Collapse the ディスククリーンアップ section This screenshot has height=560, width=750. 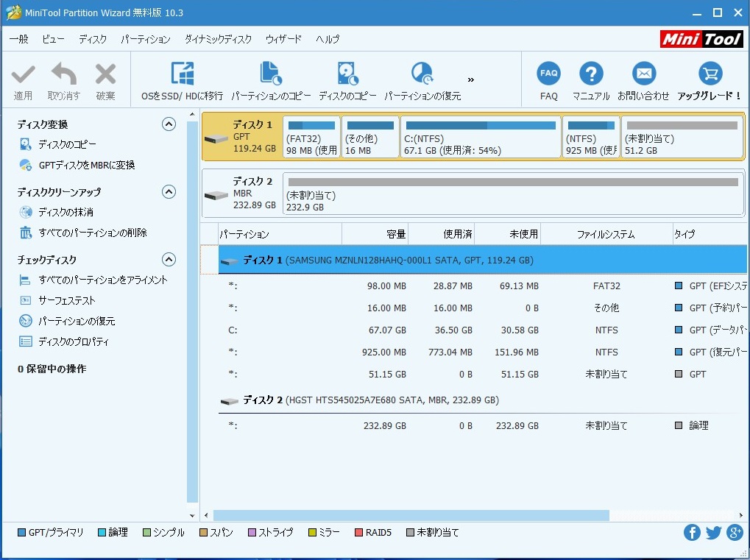coord(169,192)
